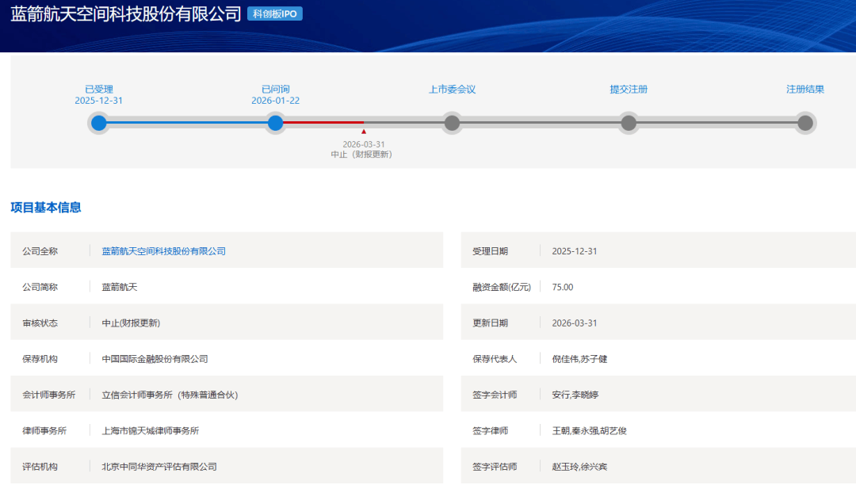Click the 已受理 stage label
Image resolution: width=856 pixels, height=504 pixels.
click(x=99, y=90)
